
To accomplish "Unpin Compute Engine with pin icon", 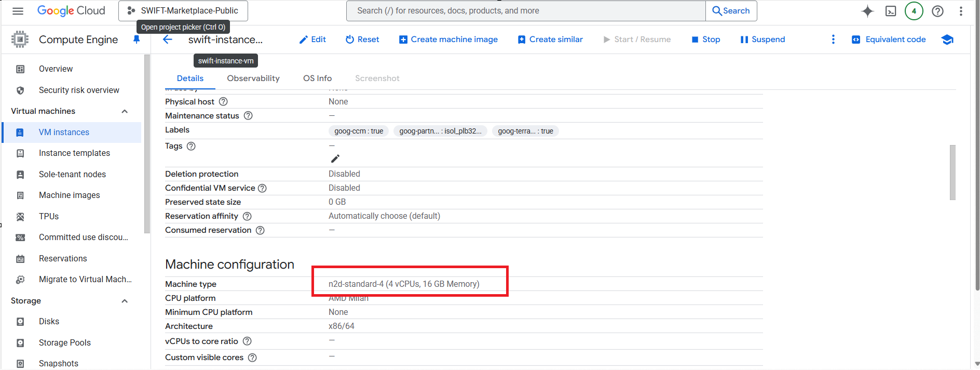I will (x=137, y=39).
